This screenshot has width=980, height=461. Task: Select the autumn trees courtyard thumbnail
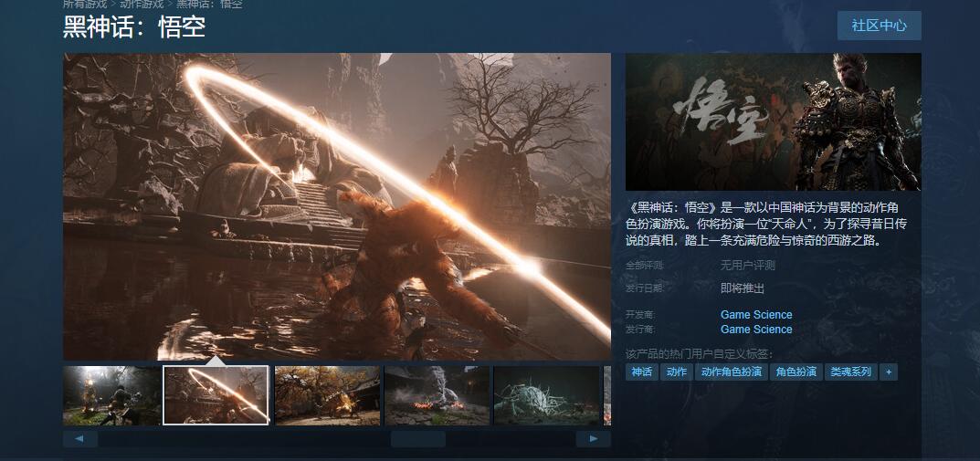point(327,395)
